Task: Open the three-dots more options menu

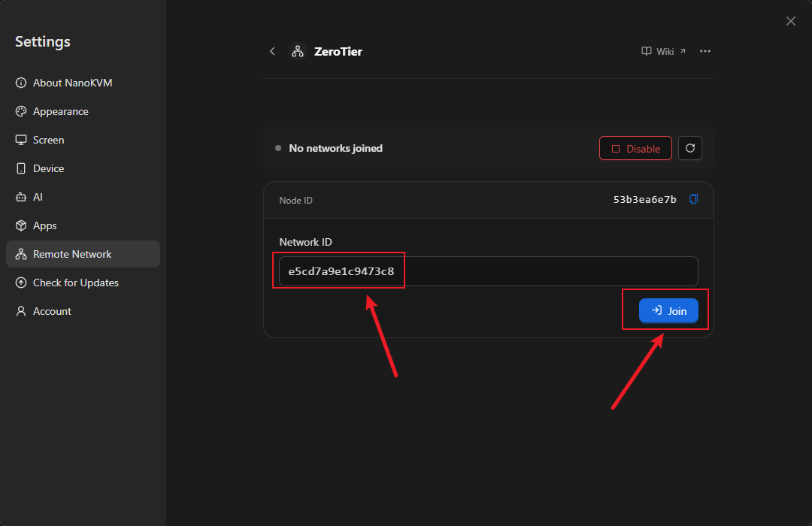Action: tap(704, 51)
